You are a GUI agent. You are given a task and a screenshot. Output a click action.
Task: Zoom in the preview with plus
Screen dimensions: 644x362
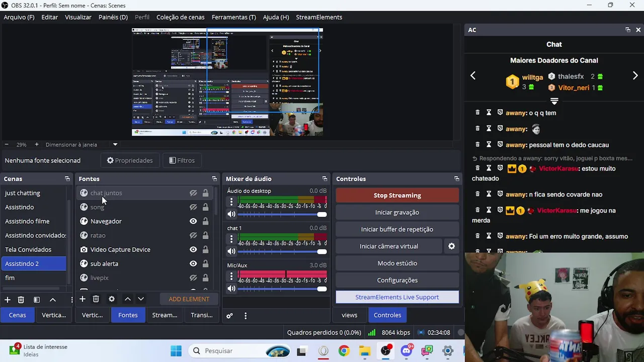coord(37,144)
